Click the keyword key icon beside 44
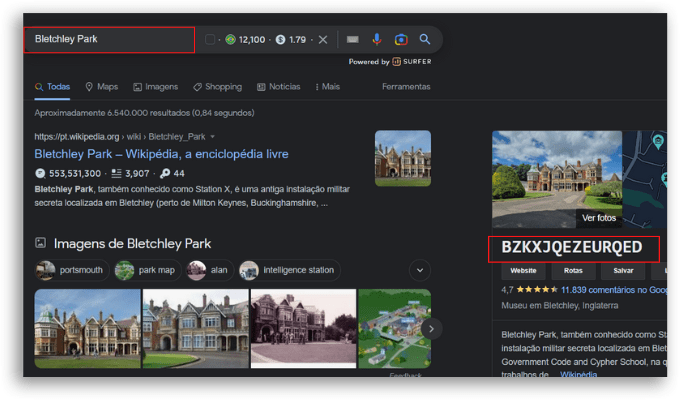The width and height of the screenshot is (700, 400). pyautogui.click(x=165, y=173)
